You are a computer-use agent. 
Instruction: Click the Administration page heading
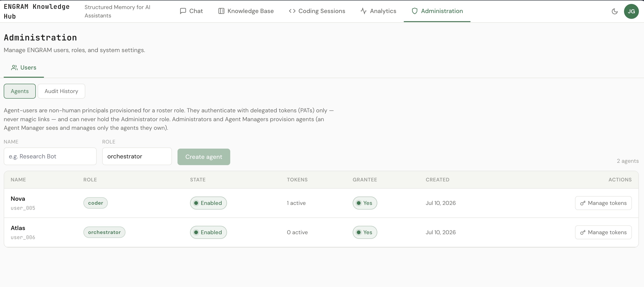40,37
